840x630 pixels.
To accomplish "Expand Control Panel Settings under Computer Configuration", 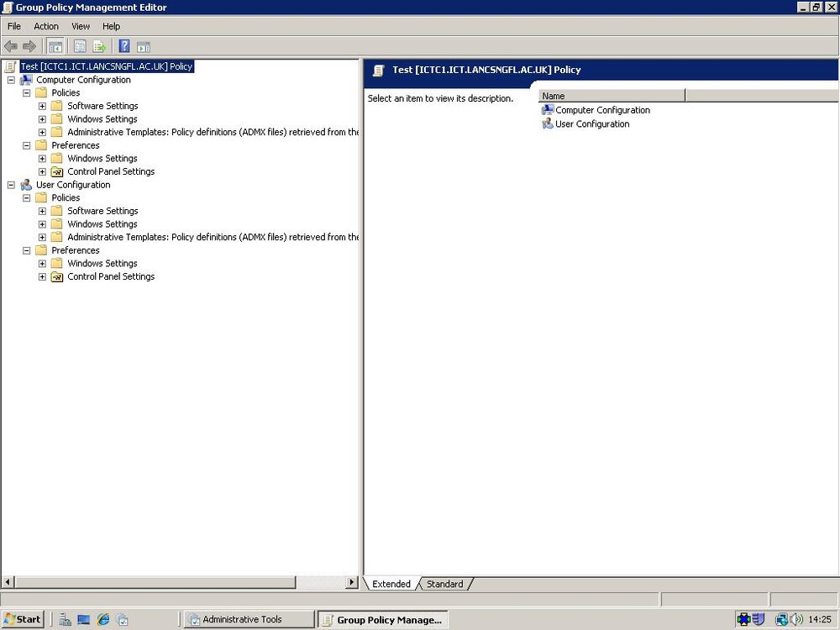I will 42,171.
